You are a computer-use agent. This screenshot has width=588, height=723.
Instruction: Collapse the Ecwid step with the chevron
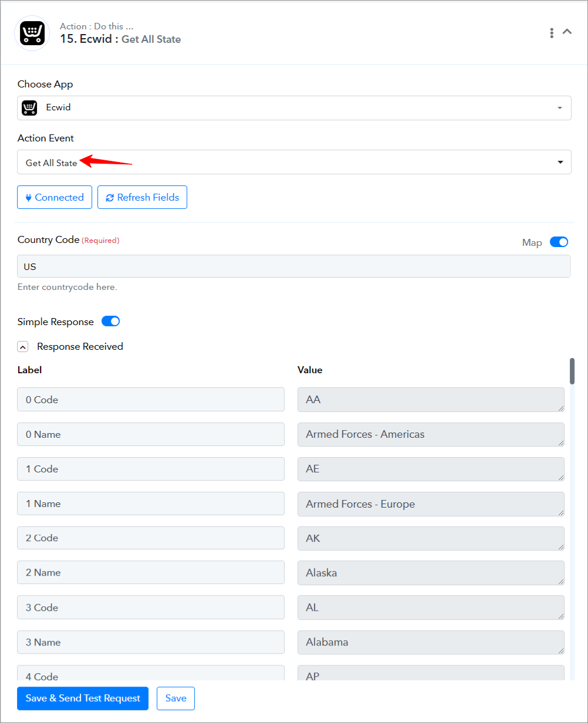567,32
